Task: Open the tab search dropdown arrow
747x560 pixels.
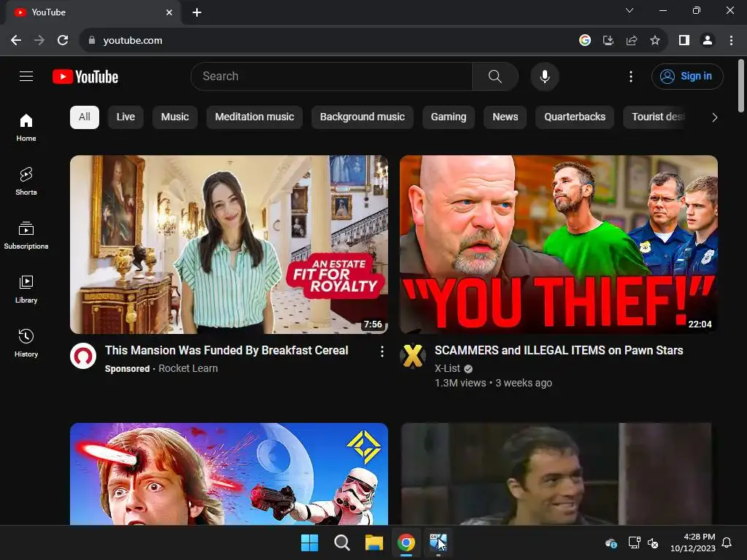Action: (x=630, y=10)
